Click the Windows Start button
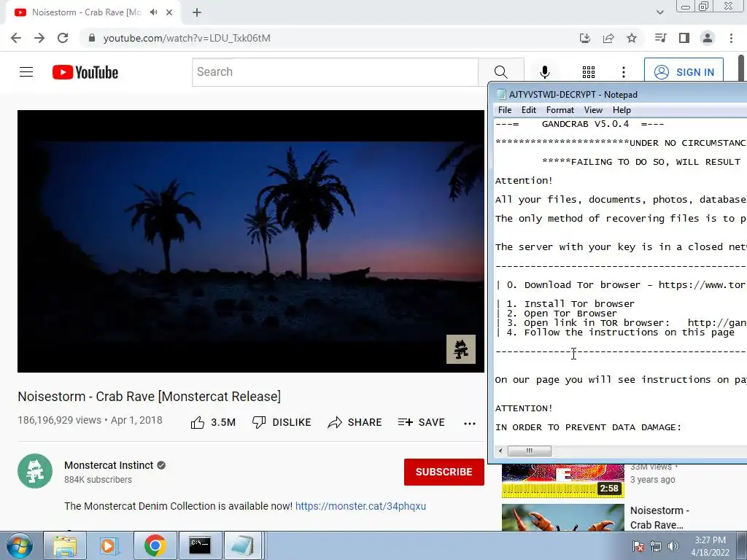 tap(20, 545)
